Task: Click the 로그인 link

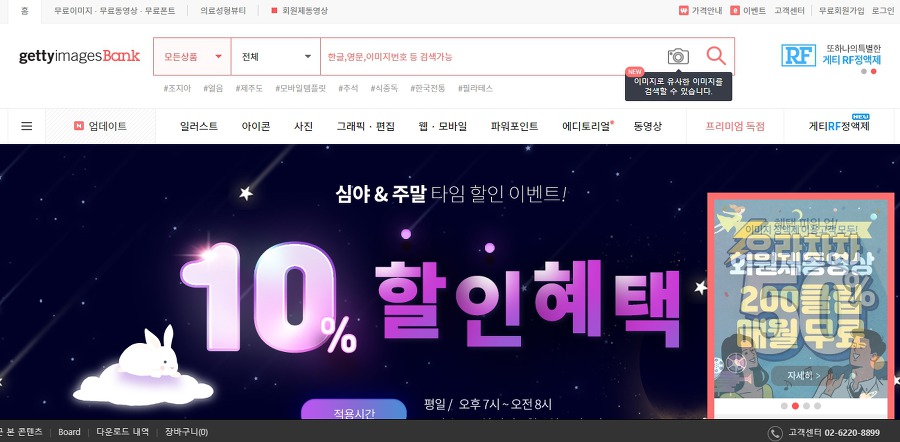Action: click(x=883, y=10)
